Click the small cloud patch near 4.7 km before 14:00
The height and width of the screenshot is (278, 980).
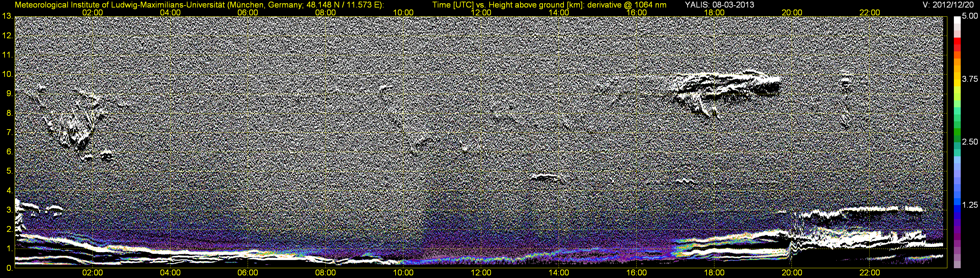pos(546,176)
